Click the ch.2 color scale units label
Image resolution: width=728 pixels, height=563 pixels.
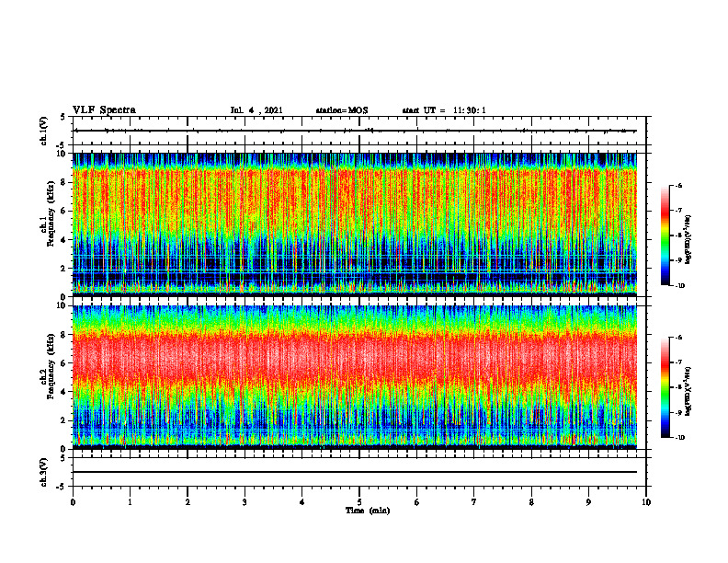pyautogui.click(x=688, y=391)
